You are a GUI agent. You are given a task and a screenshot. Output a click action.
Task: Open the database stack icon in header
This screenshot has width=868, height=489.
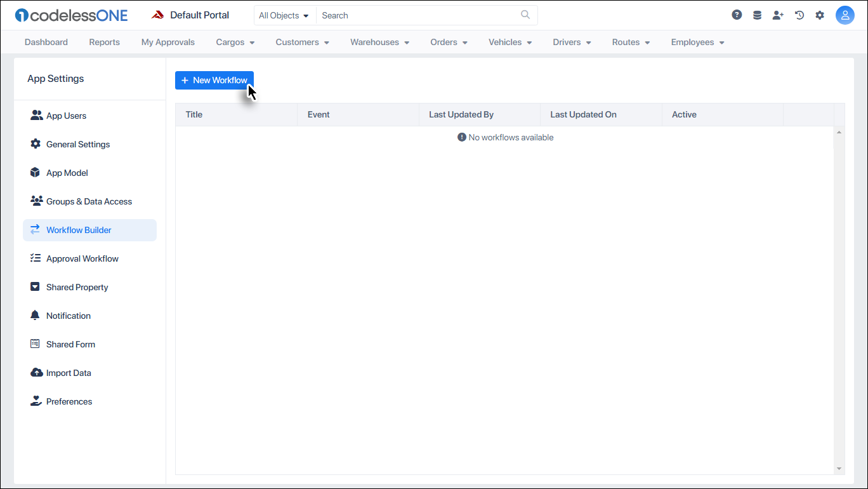click(x=757, y=15)
